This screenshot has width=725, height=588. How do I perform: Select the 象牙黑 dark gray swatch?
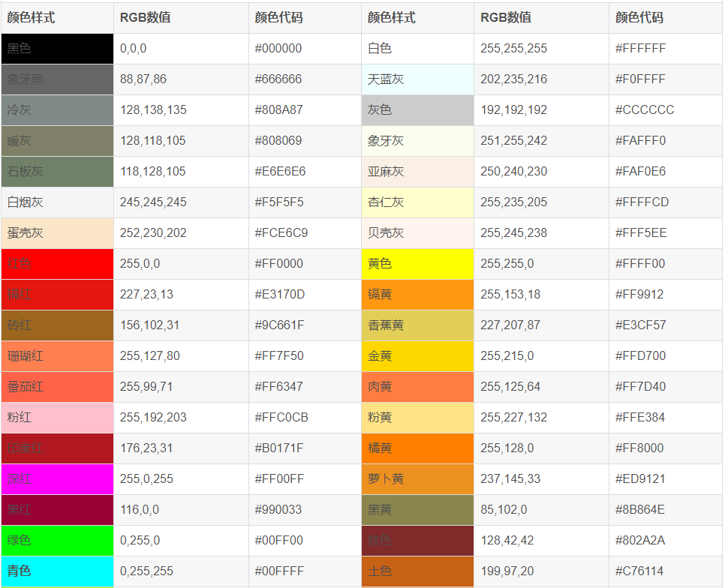pos(57,79)
